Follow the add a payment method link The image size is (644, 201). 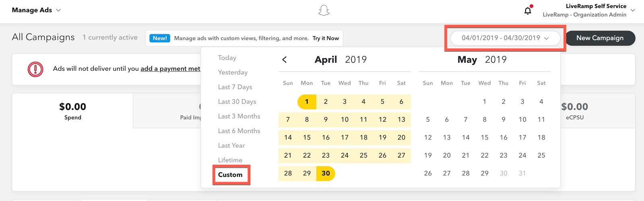coord(170,69)
